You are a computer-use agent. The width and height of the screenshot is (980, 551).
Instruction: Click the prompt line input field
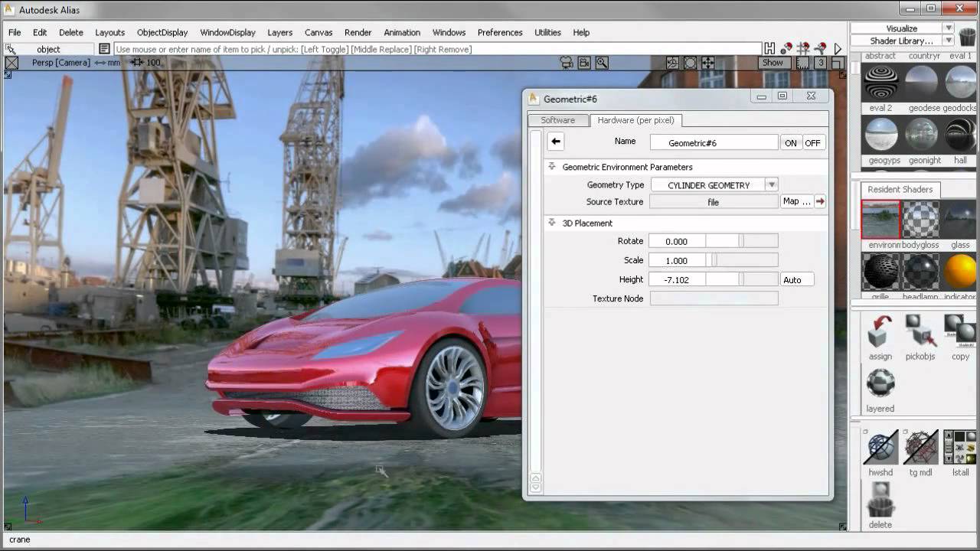(x=436, y=49)
